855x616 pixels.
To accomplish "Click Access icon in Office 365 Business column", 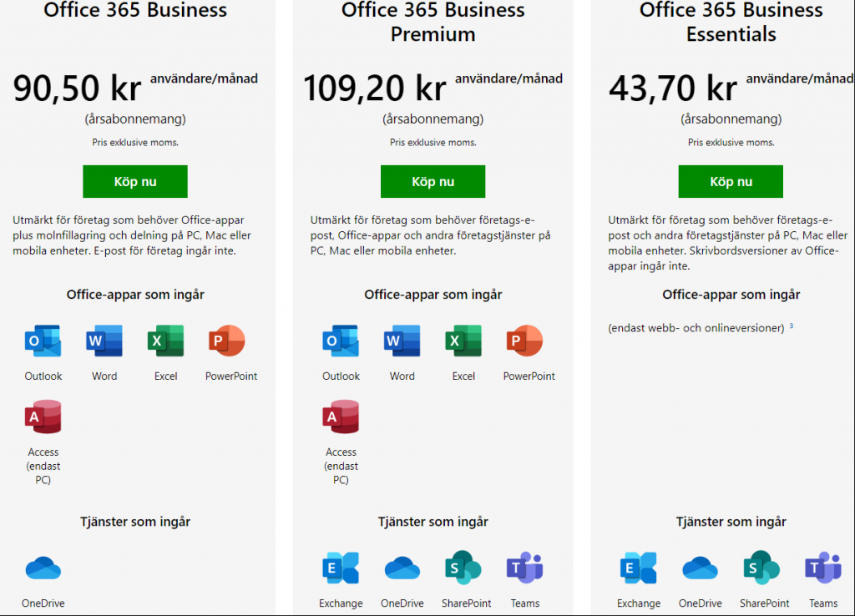I will click(x=43, y=417).
